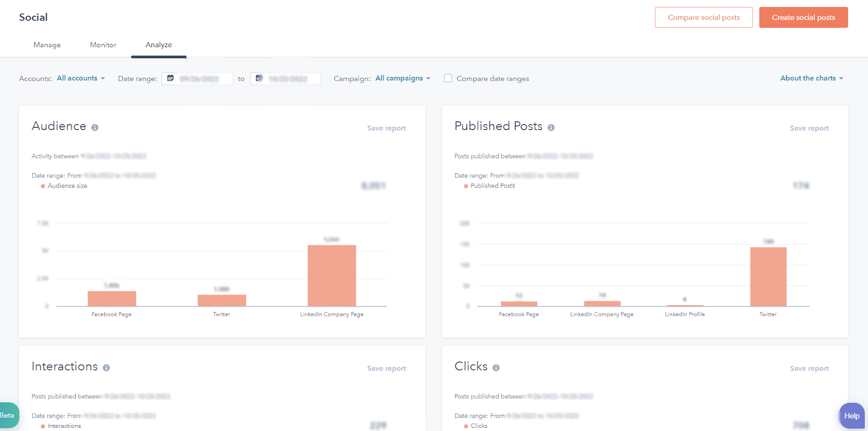The height and width of the screenshot is (431, 868).
Task: Click the Interactions legend dot
Action: 43,426
